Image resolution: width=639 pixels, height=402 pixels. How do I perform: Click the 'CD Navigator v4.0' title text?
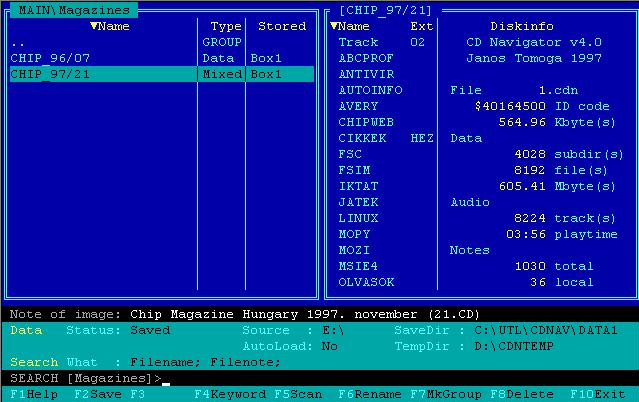[x=533, y=42]
